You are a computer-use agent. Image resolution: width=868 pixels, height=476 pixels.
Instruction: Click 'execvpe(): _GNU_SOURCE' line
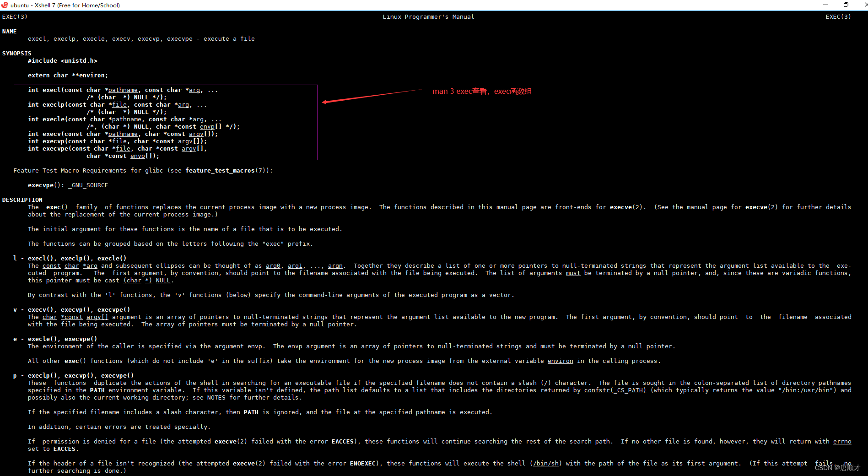click(x=68, y=185)
